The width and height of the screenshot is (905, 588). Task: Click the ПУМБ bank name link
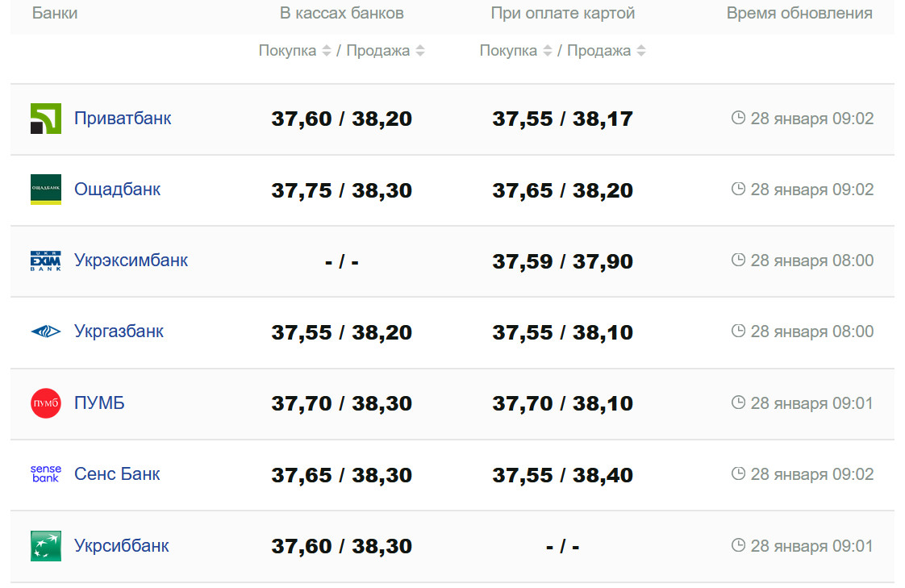coord(99,403)
